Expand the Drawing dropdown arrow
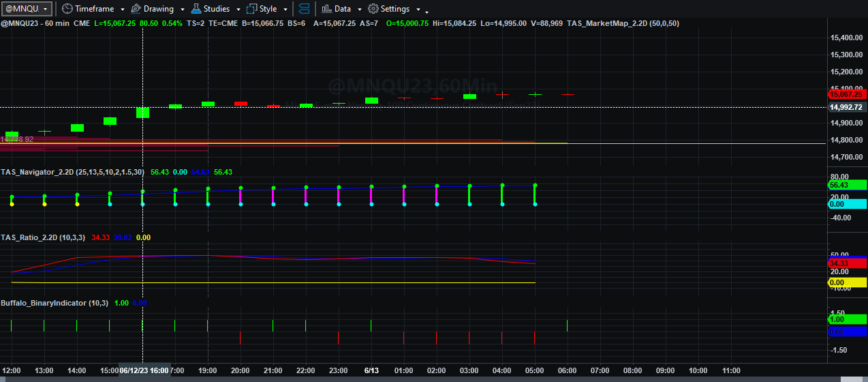 point(182,10)
